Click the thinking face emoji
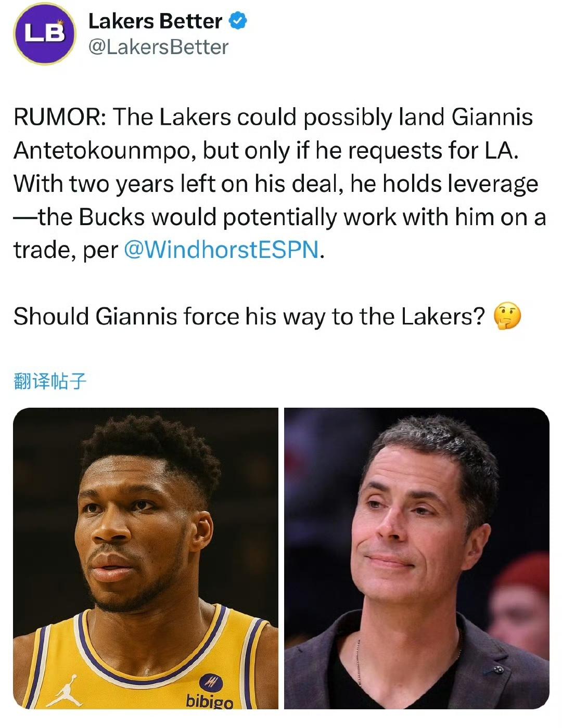This screenshot has height=728, width=562. (x=506, y=316)
